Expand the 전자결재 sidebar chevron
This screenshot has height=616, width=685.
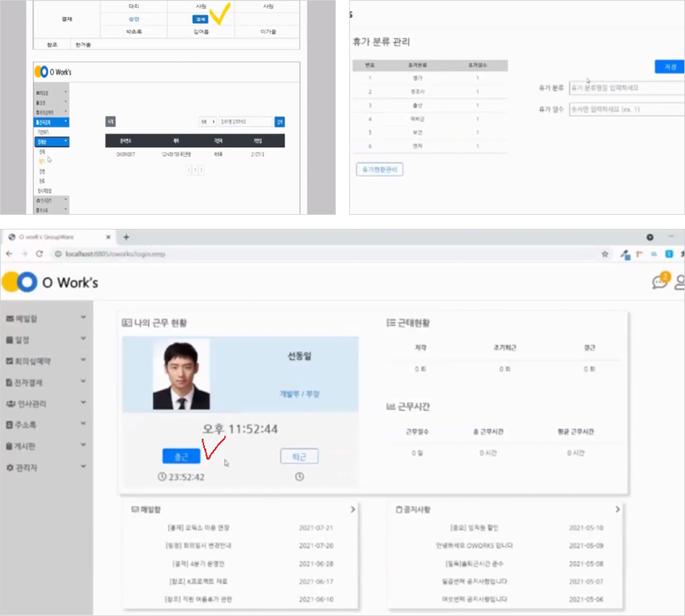click(x=83, y=381)
